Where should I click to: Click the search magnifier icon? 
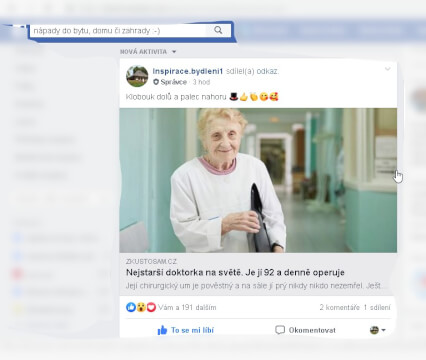[x=218, y=30]
